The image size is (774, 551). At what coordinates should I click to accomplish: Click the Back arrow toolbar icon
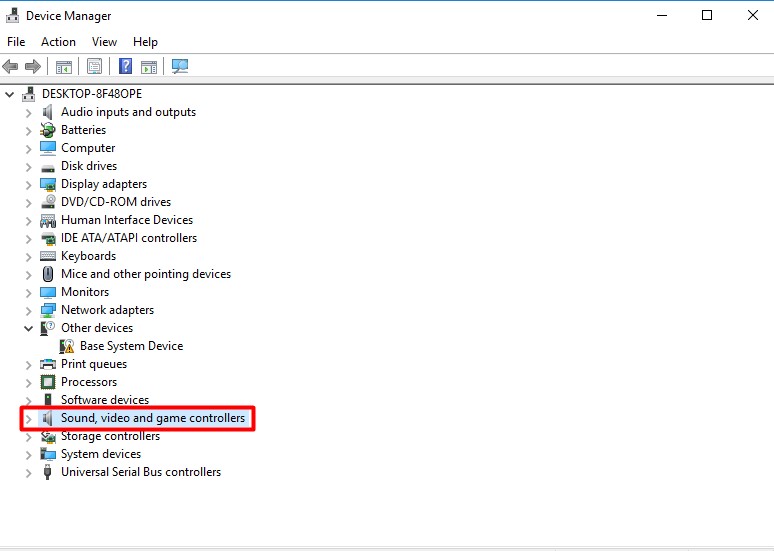tap(11, 67)
